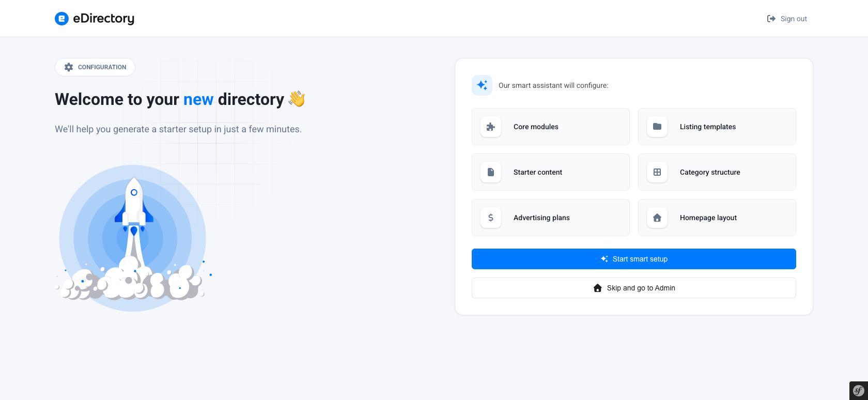
Task: Select the Core modules card
Action: click(x=551, y=127)
